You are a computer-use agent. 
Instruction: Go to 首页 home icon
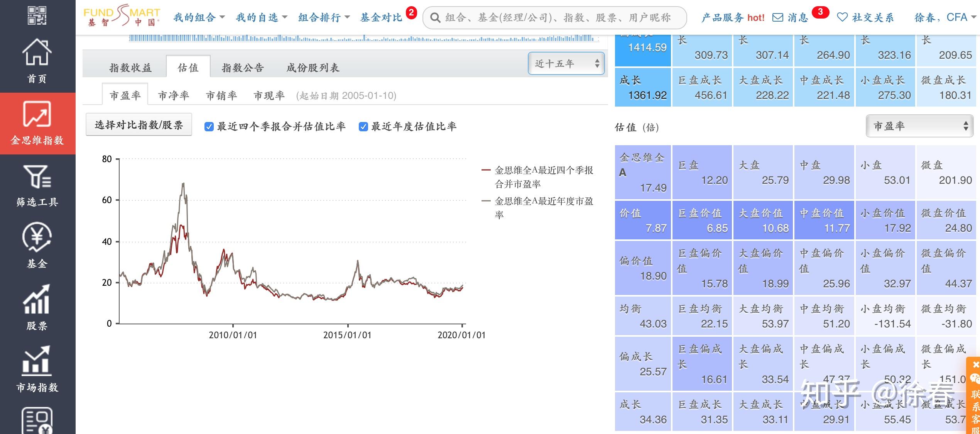37,53
